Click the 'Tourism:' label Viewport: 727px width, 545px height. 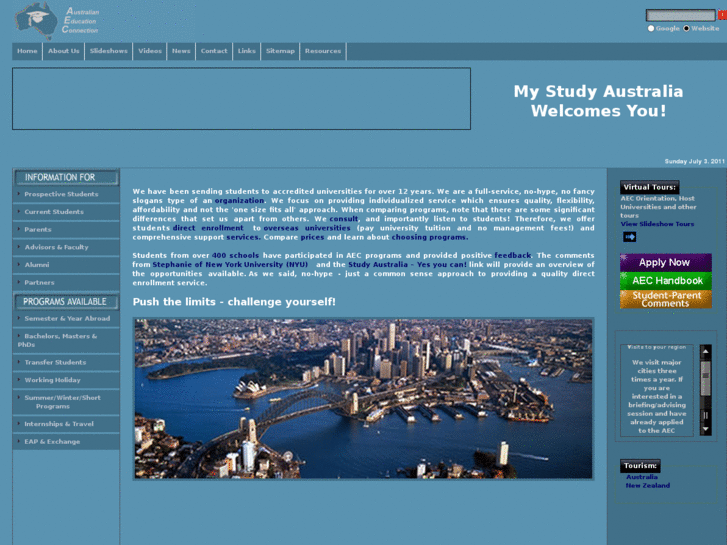click(x=640, y=466)
